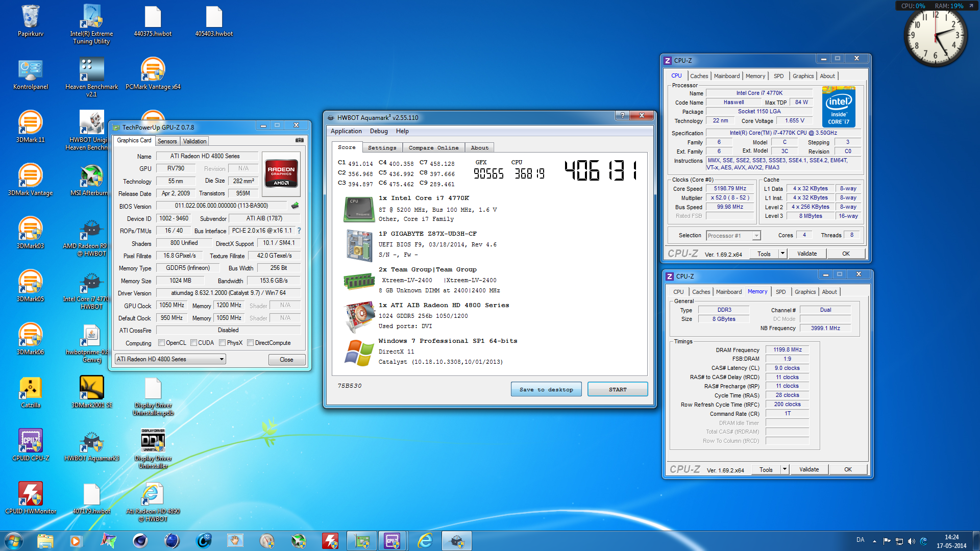Viewport: 980px width, 551px height.
Task: Open the 440375.hwbot file icon
Action: [153, 20]
